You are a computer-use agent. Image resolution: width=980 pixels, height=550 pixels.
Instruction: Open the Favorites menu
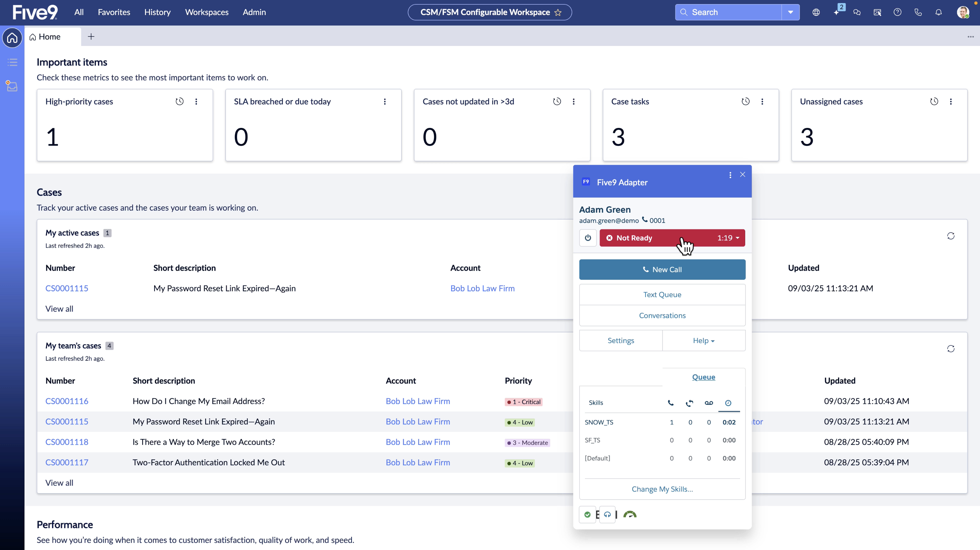point(114,12)
